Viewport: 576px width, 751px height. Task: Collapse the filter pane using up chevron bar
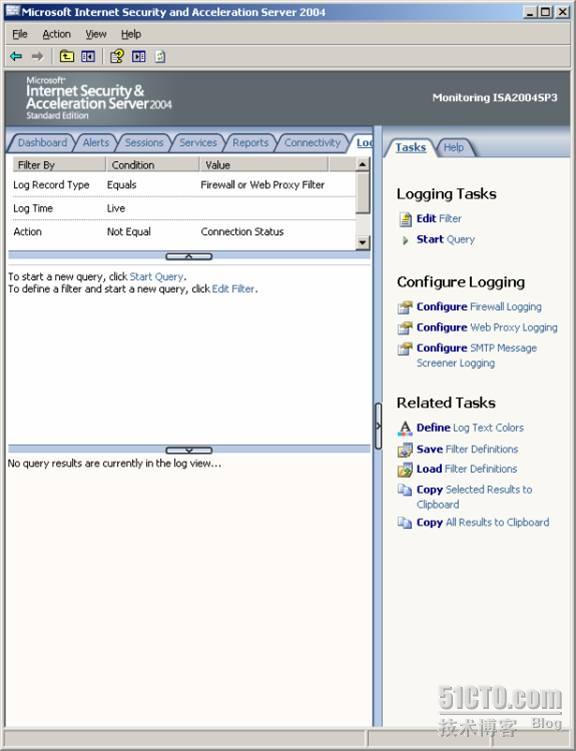pyautogui.click(x=189, y=257)
